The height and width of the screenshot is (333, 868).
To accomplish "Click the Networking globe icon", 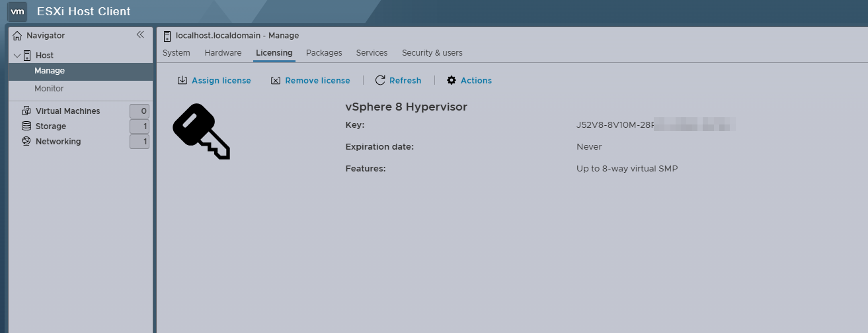I will 26,142.
